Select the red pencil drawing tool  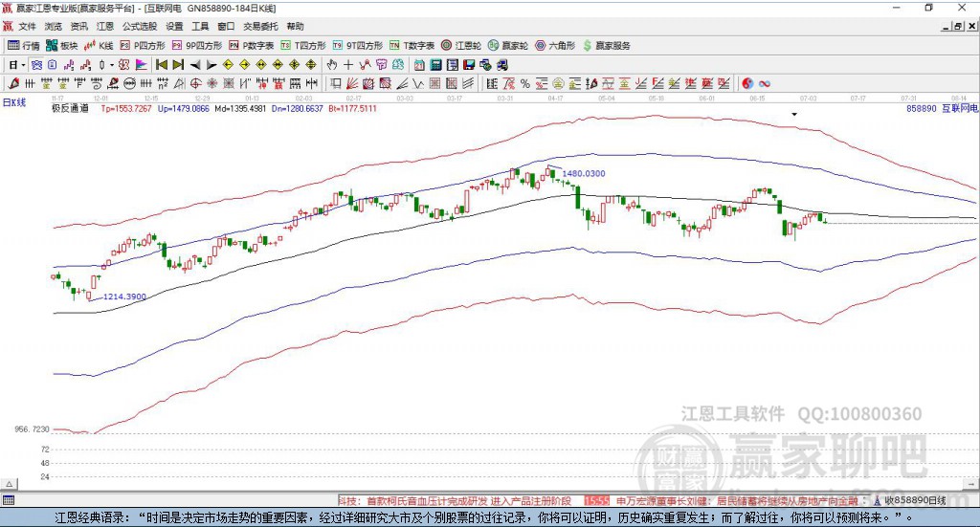click(13, 83)
